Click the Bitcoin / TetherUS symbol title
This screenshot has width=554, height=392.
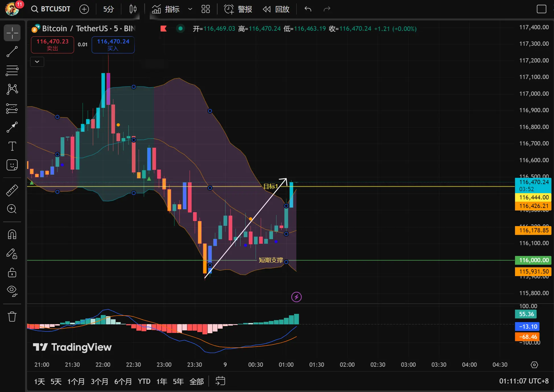click(x=88, y=28)
